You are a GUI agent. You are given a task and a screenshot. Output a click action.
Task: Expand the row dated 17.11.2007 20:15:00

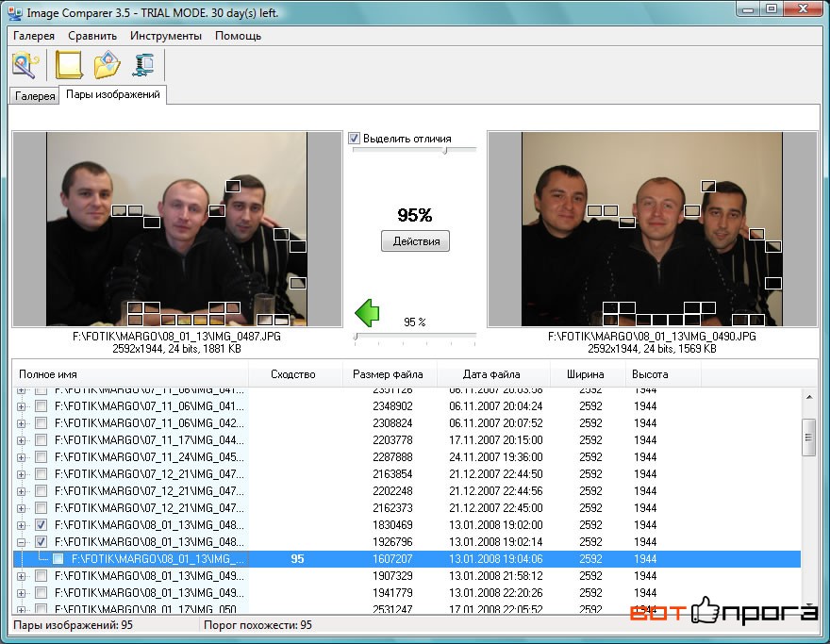pyautogui.click(x=21, y=440)
